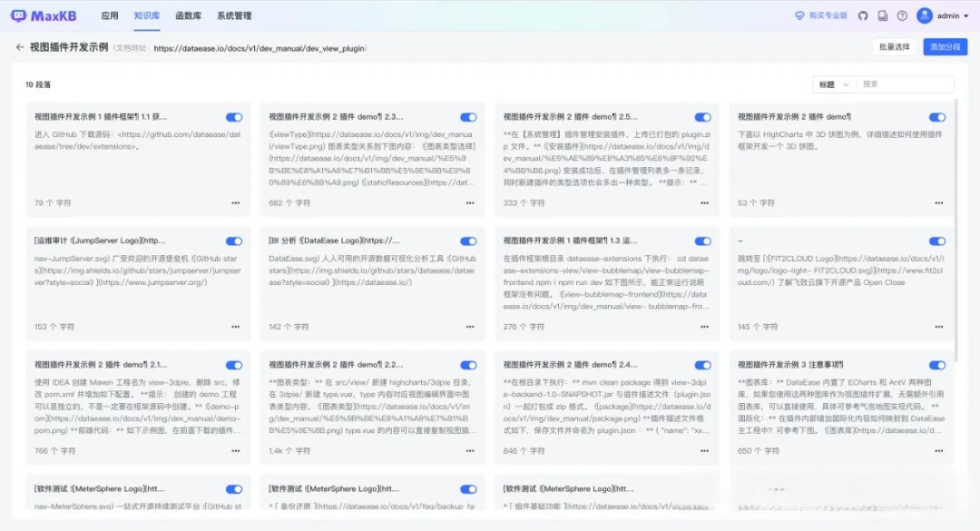Switch to the 函数库 tab

[189, 15]
